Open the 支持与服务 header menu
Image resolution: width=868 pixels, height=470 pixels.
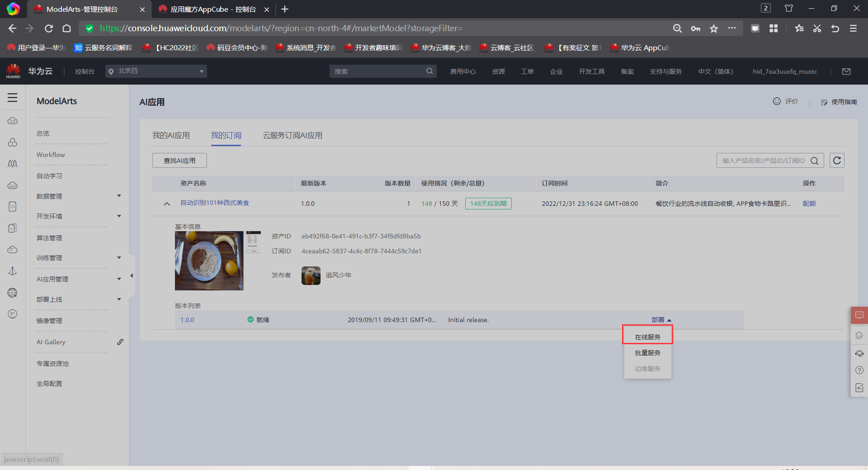point(665,71)
